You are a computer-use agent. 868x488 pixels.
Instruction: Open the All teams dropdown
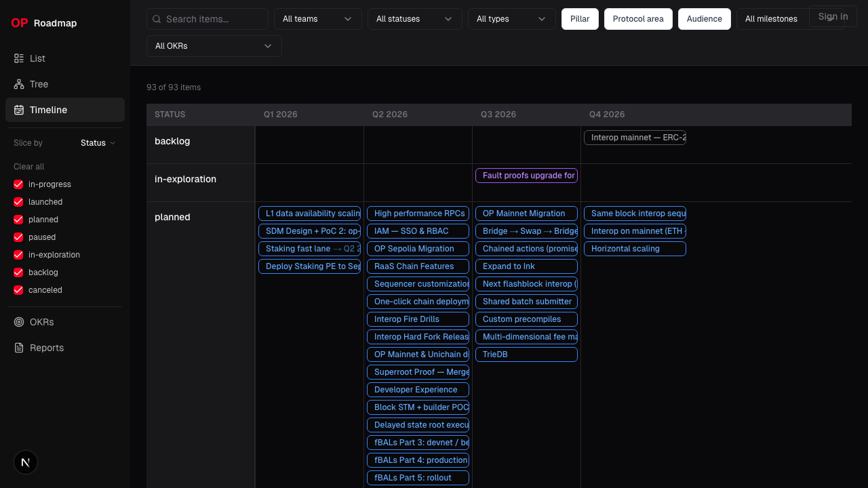click(317, 19)
